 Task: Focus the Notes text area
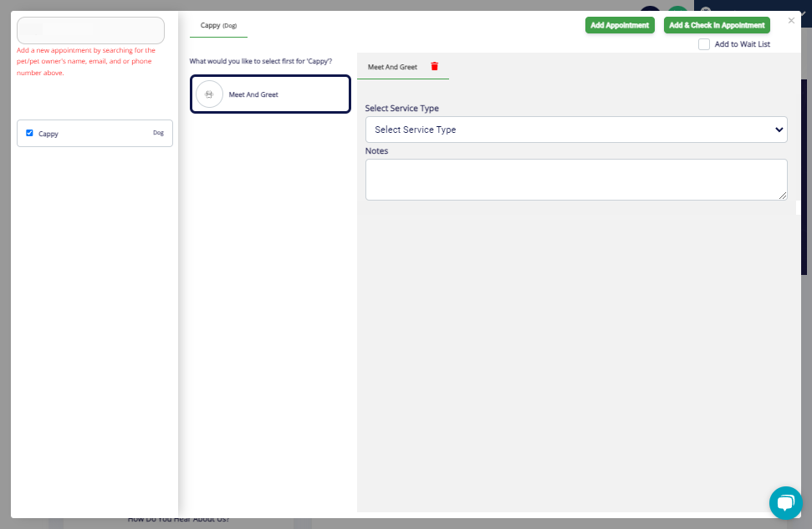[x=576, y=180]
